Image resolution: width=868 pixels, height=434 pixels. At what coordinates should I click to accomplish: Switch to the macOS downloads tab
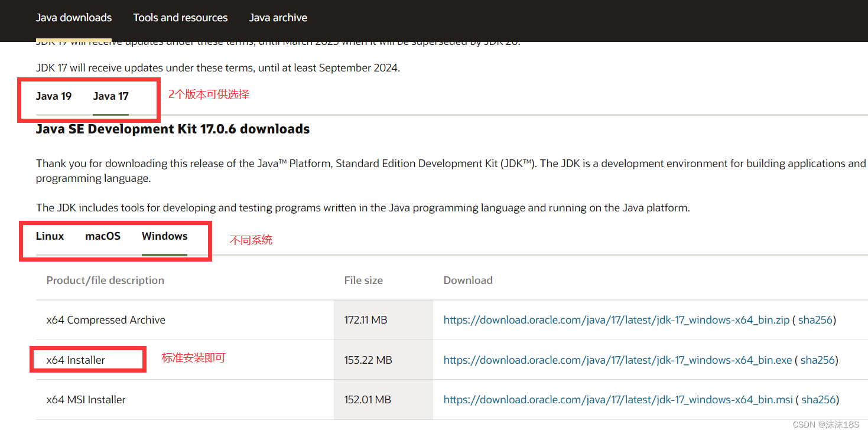(103, 236)
